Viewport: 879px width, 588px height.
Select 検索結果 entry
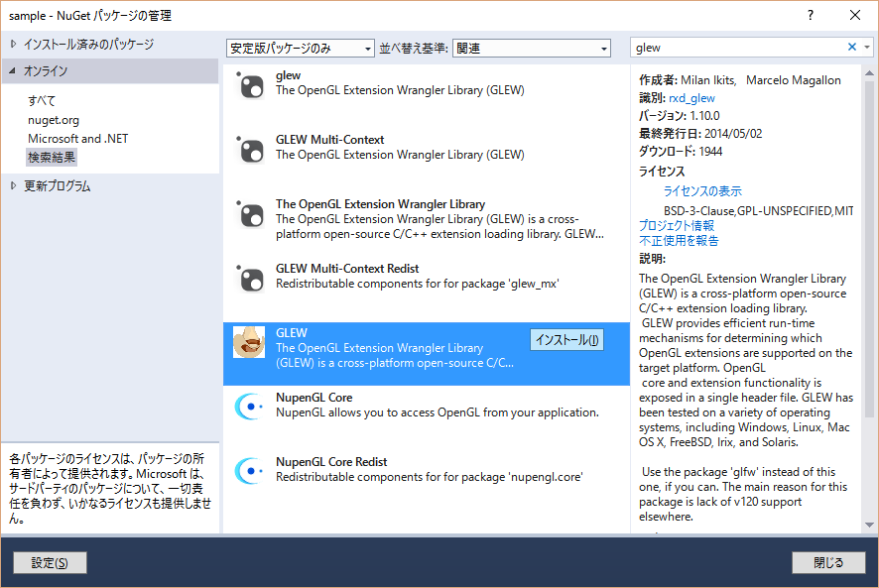coord(52,158)
